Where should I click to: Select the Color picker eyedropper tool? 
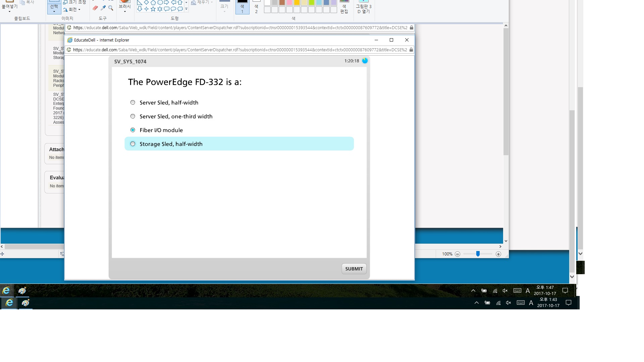pyautogui.click(x=103, y=8)
